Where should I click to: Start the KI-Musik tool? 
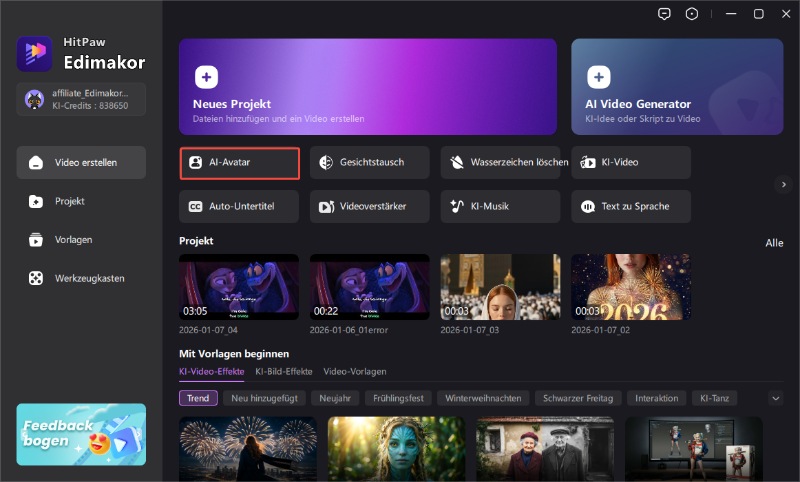[501, 206]
